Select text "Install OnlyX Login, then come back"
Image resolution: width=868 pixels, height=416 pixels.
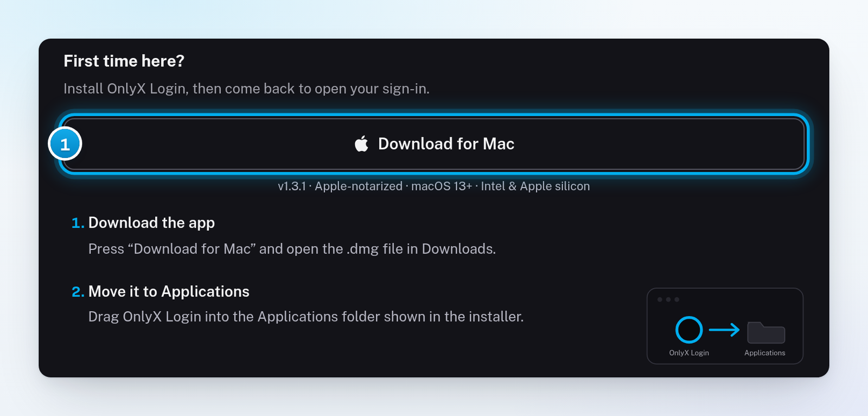pyautogui.click(x=179, y=89)
